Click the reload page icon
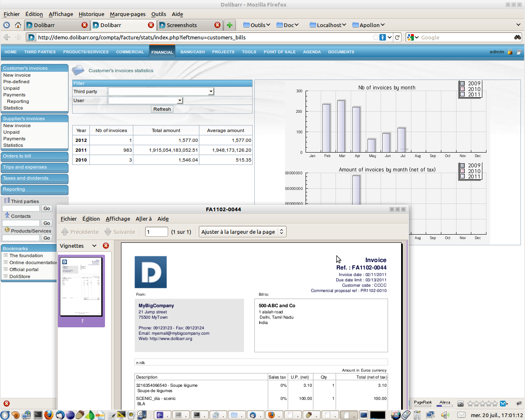 397,37
